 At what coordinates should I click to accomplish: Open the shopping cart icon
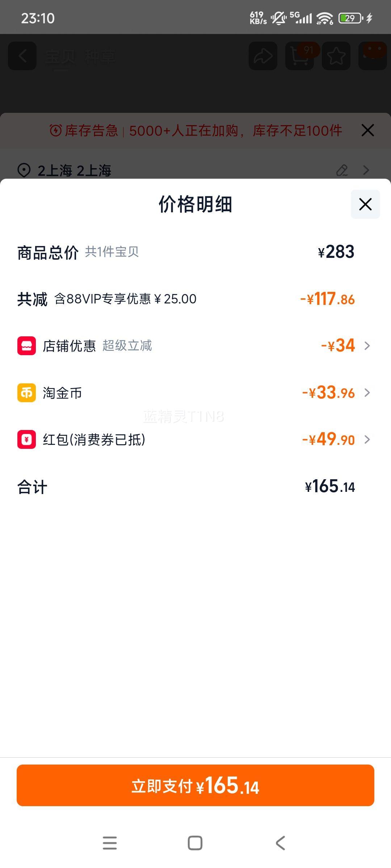pos(300,56)
